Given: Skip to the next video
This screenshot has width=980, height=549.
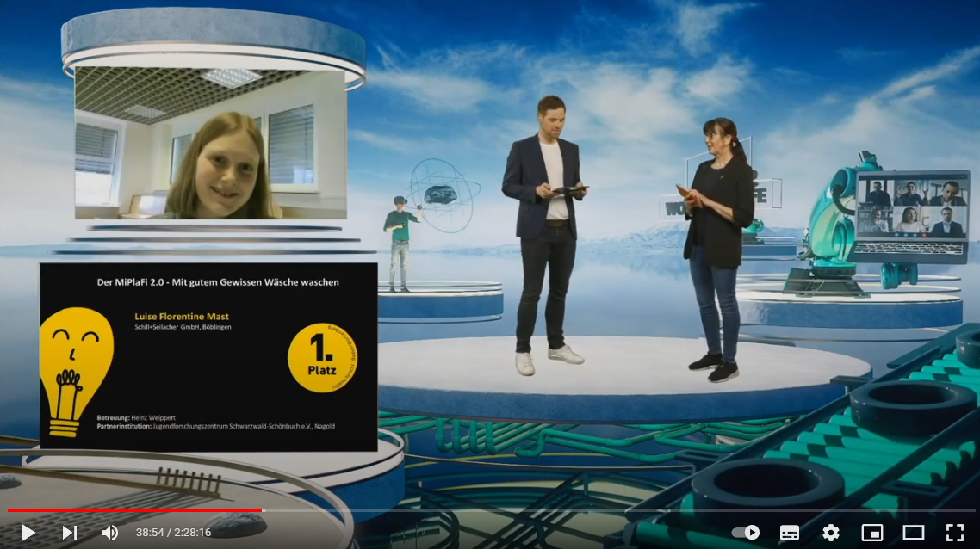Looking at the screenshot, I should click(70, 533).
